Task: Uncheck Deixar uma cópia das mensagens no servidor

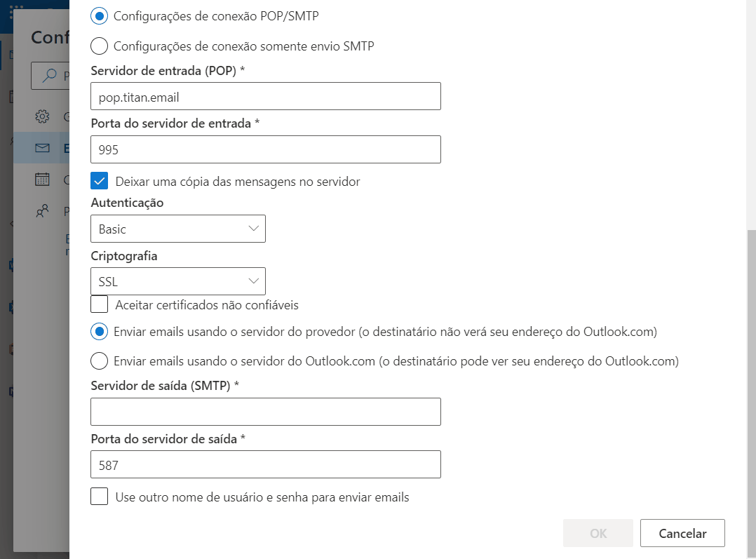Action: [100, 182]
